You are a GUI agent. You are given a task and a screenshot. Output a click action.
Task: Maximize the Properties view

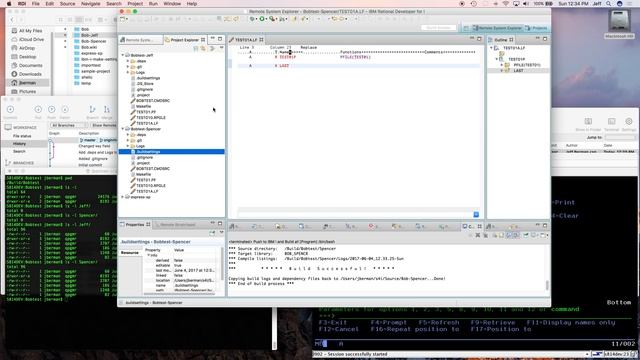tap(220, 224)
